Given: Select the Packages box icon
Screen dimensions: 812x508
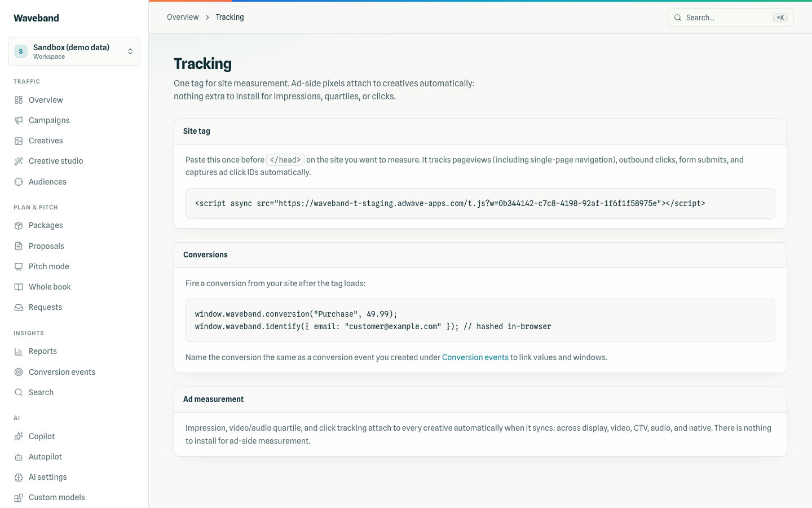Looking at the screenshot, I should click(x=19, y=225).
